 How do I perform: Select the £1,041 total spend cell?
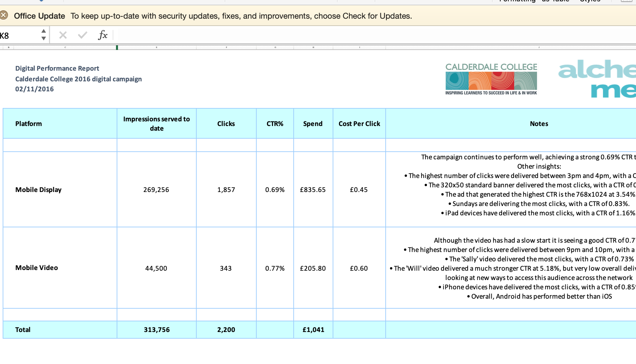click(313, 330)
